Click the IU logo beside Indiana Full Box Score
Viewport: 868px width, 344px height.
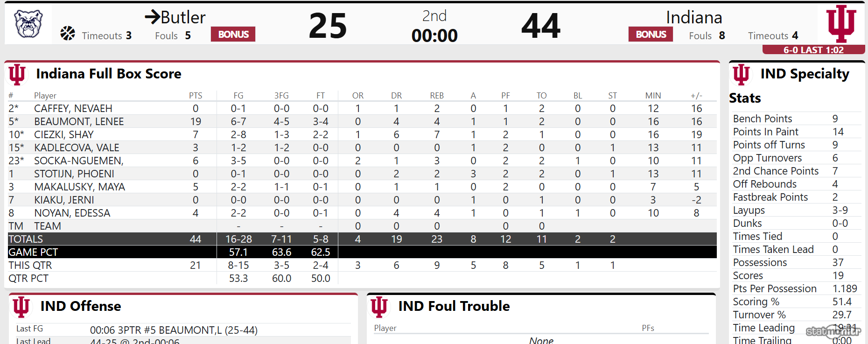coord(17,74)
